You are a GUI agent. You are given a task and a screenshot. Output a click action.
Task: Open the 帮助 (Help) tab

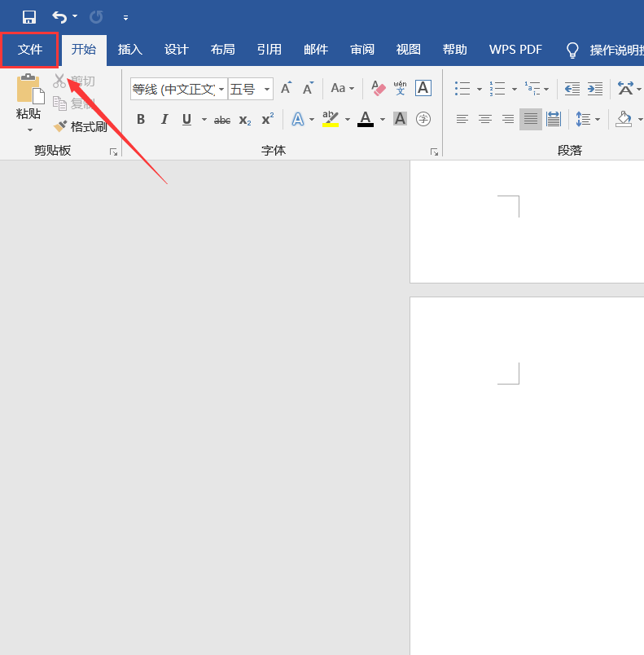click(455, 50)
